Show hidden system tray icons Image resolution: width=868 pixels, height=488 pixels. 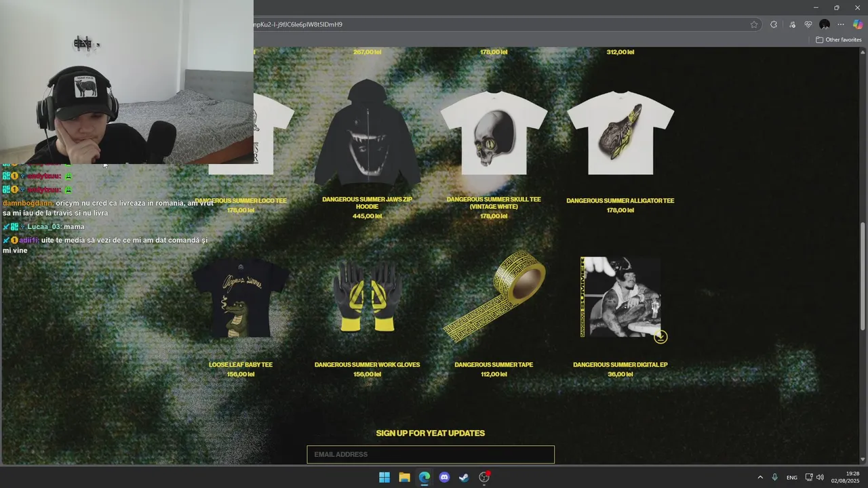(760, 477)
